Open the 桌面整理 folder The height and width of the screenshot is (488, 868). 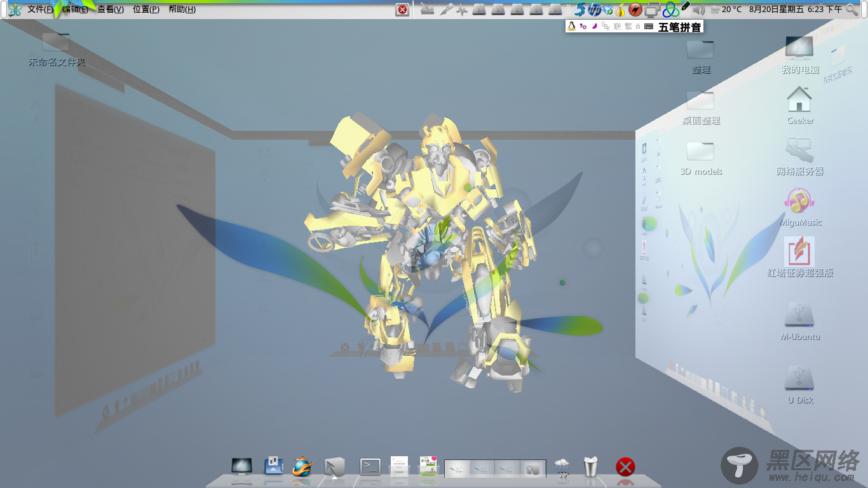(701, 107)
